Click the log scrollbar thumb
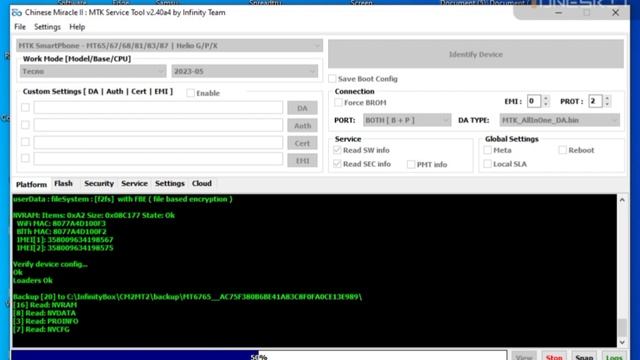Viewport: 640px width, 360px height. 622,327
